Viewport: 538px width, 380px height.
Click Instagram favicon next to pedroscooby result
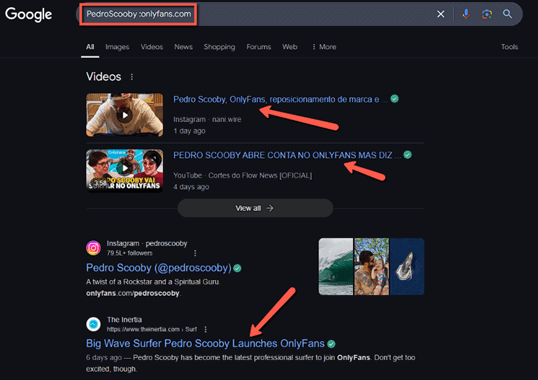(x=93, y=248)
